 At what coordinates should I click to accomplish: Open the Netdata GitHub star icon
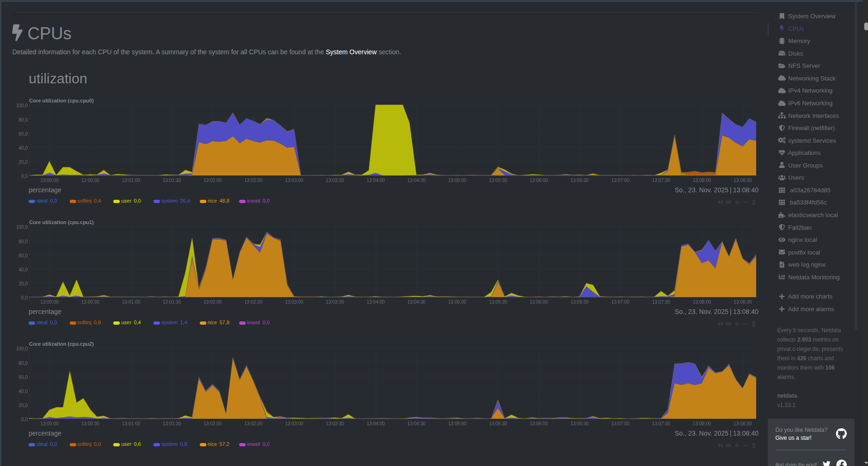coord(841,434)
